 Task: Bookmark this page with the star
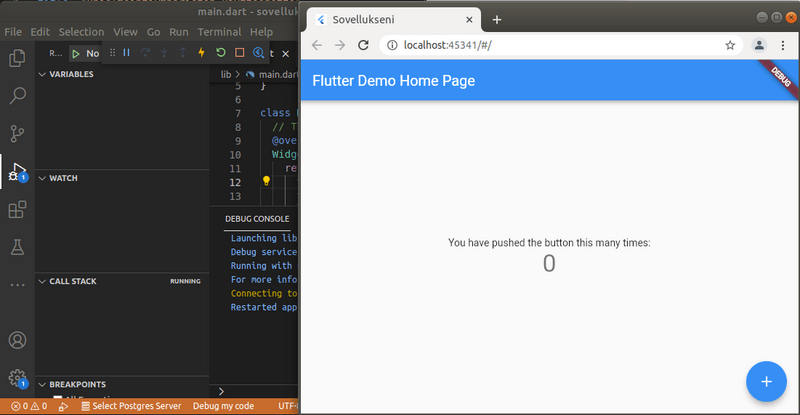point(730,45)
